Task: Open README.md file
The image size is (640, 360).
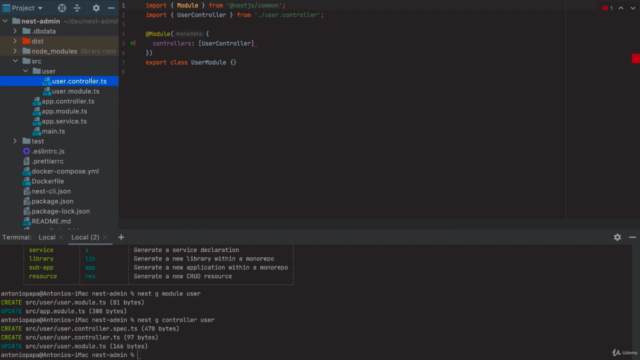Action: [51, 221]
